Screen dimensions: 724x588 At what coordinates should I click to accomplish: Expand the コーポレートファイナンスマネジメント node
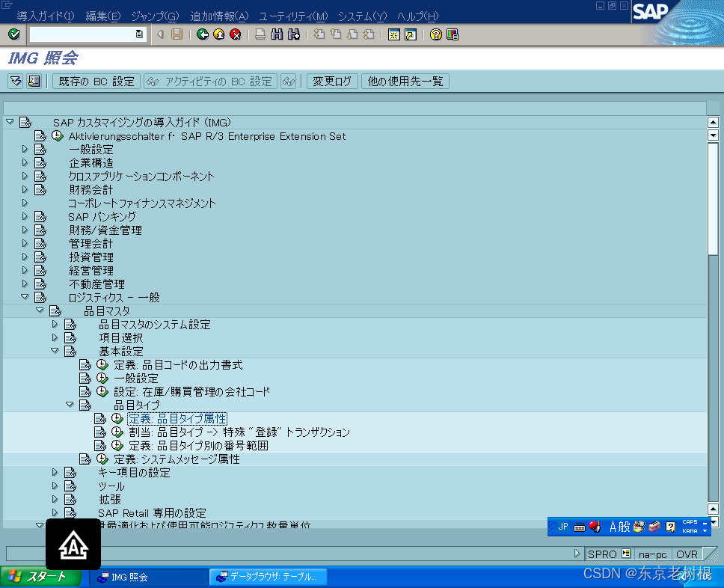tap(25, 203)
